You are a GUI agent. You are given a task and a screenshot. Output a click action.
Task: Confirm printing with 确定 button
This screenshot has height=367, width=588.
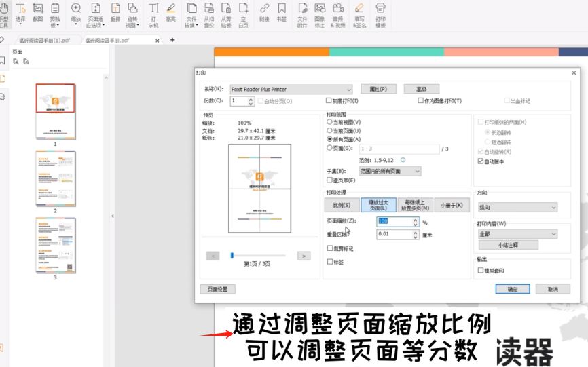pyautogui.click(x=512, y=289)
